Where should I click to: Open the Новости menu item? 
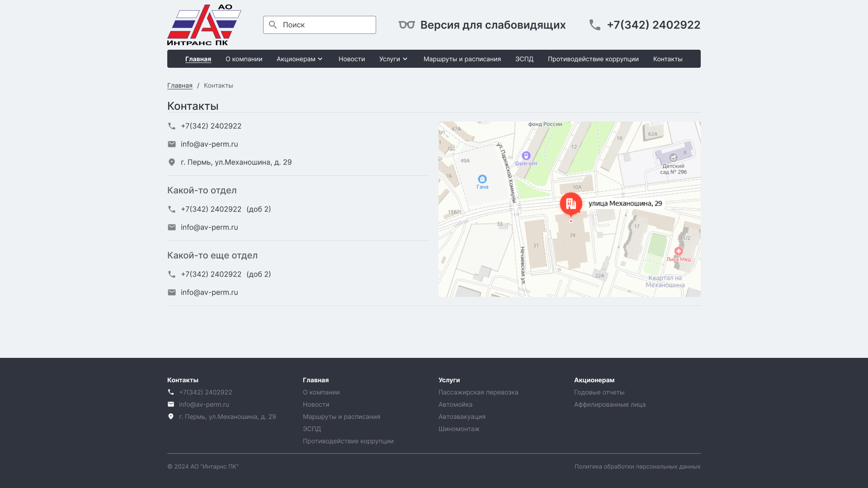(351, 59)
